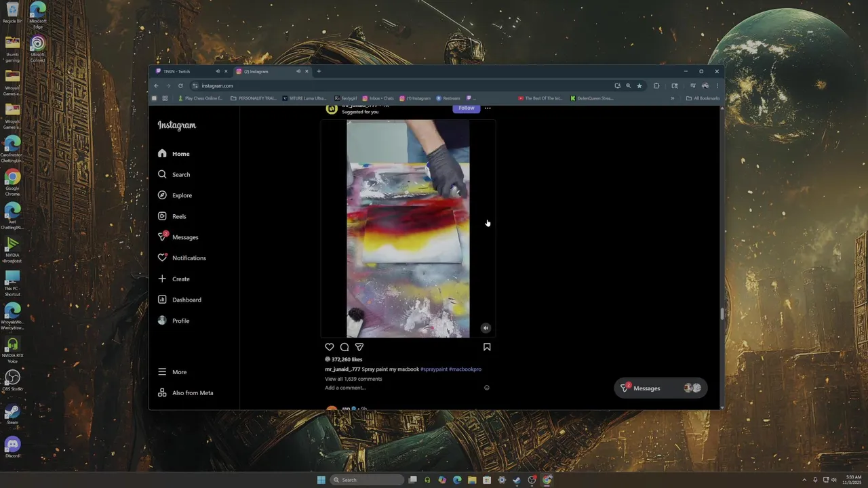
Task: Bookmark this page star icon
Action: [x=639, y=86]
